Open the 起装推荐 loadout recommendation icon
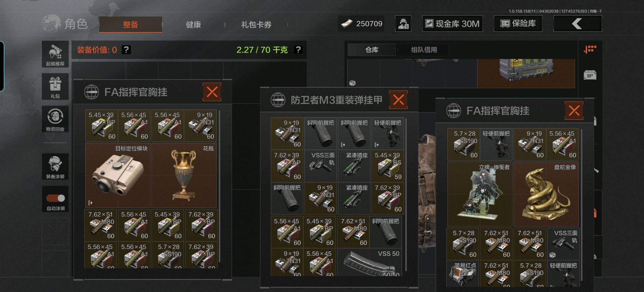 (55, 54)
